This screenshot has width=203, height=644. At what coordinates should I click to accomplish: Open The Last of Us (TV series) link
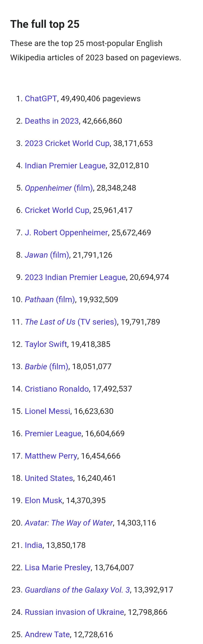pos(71,322)
